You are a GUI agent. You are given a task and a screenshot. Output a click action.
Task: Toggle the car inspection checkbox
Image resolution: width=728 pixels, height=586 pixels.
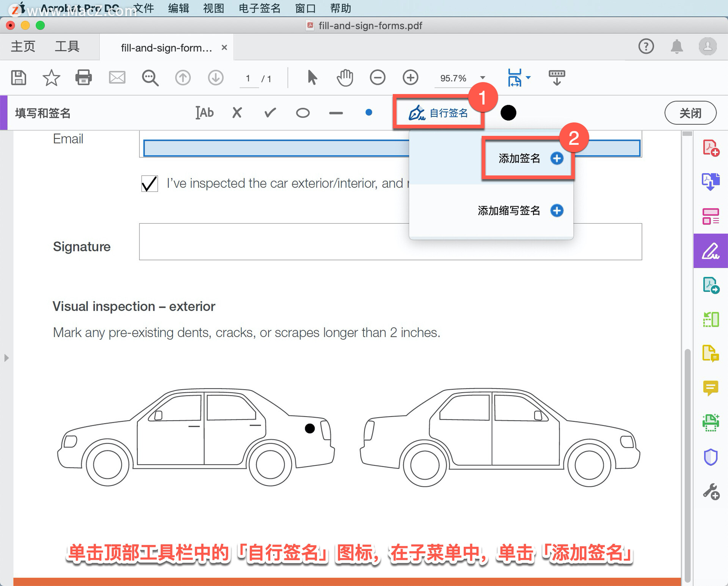coord(150,183)
